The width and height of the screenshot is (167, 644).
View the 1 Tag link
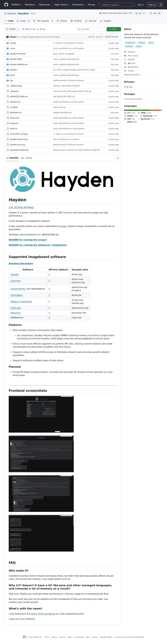(41, 29)
